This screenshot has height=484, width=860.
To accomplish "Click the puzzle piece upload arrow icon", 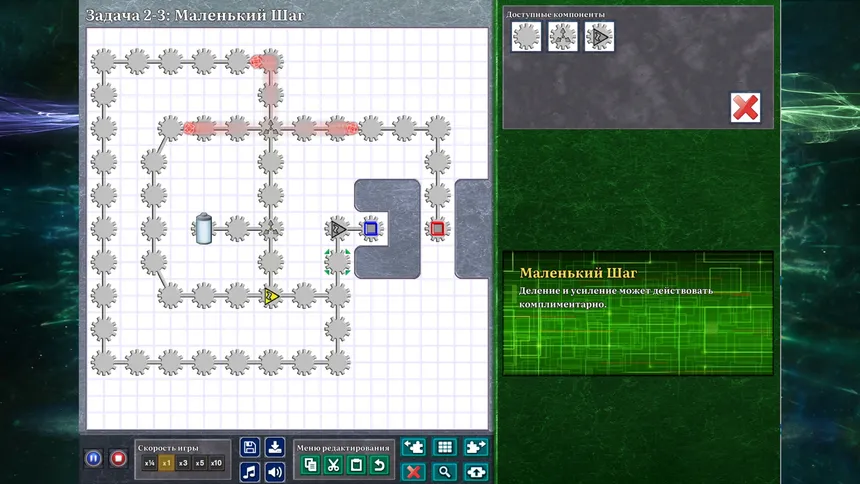I will [x=476, y=472].
